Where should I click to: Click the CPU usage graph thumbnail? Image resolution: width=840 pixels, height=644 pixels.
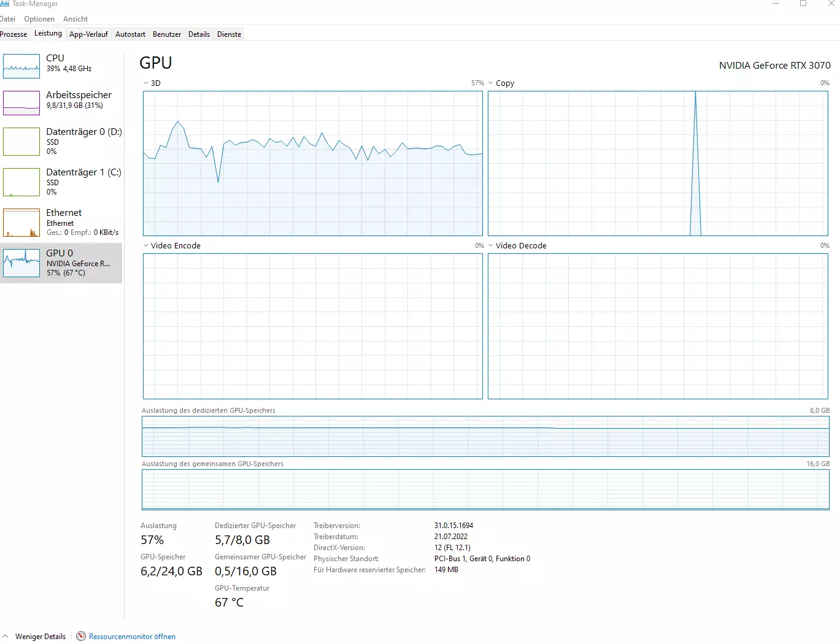pyautogui.click(x=21, y=66)
